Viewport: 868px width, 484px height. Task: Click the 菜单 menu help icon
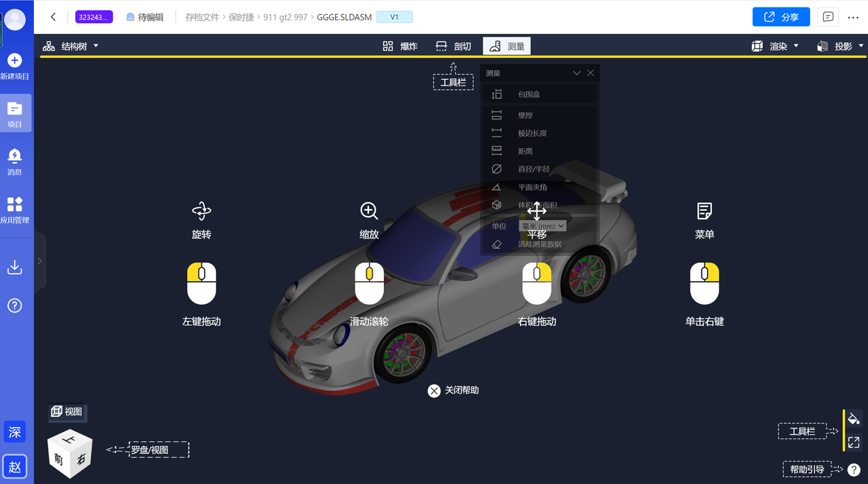click(705, 211)
